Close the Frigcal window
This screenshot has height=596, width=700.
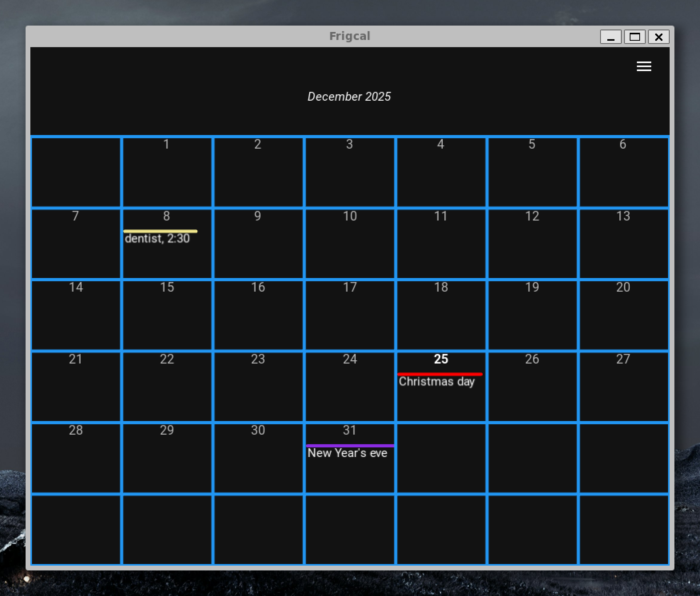tap(658, 37)
